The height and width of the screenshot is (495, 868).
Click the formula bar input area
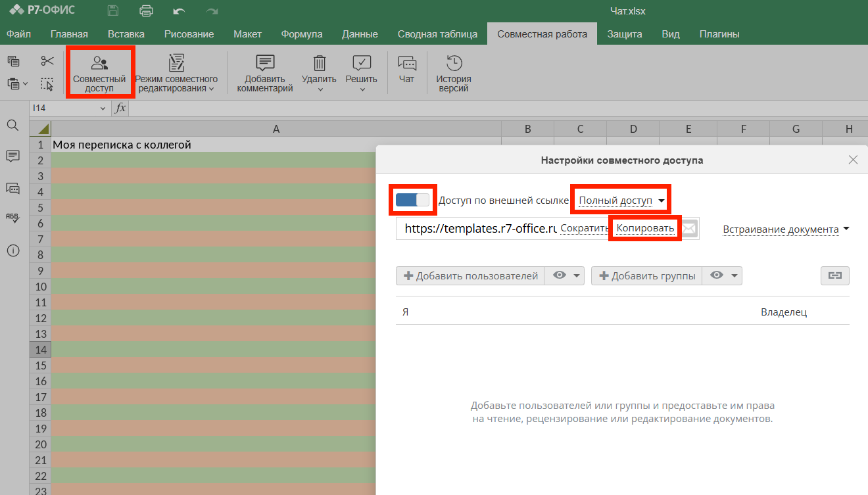point(498,108)
